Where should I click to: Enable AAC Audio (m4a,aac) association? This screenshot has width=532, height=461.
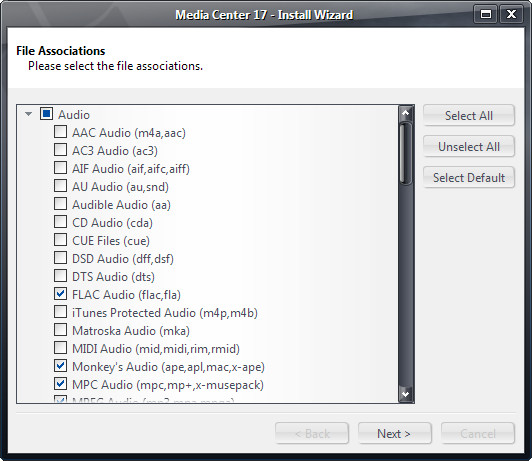[x=60, y=132]
